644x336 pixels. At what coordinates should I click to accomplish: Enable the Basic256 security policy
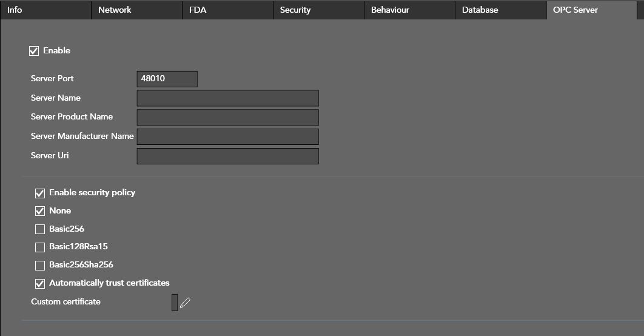click(x=40, y=229)
